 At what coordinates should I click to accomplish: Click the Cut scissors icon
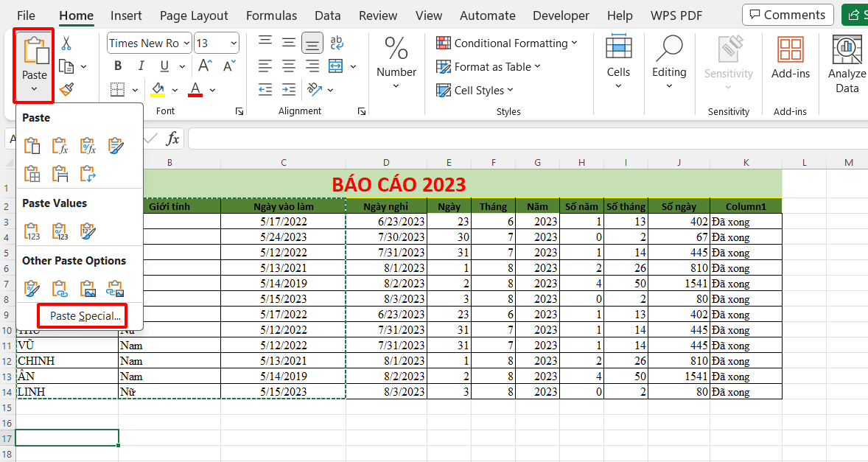pos(65,42)
